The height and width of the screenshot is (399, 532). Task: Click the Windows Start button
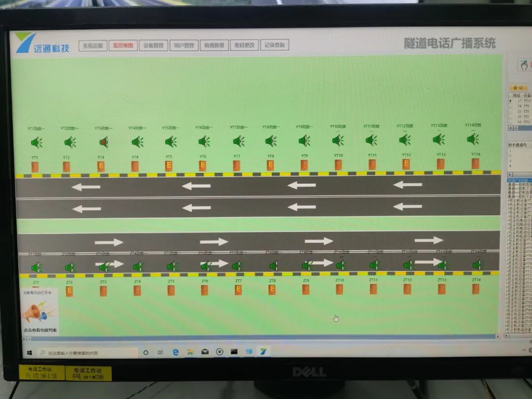coord(30,353)
